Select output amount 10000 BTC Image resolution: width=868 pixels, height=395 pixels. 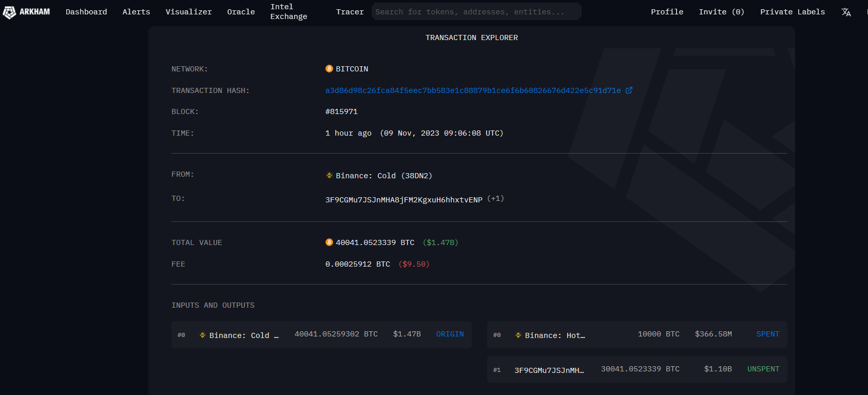(x=659, y=334)
